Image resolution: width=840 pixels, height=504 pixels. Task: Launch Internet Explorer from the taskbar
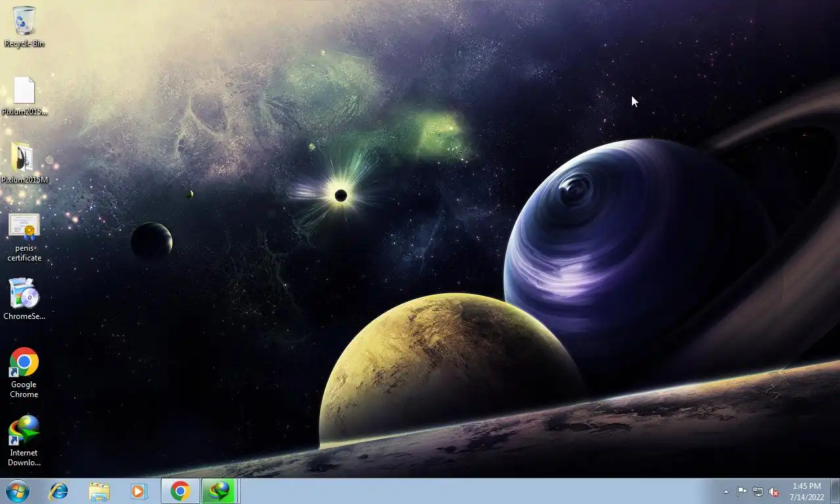point(59,491)
